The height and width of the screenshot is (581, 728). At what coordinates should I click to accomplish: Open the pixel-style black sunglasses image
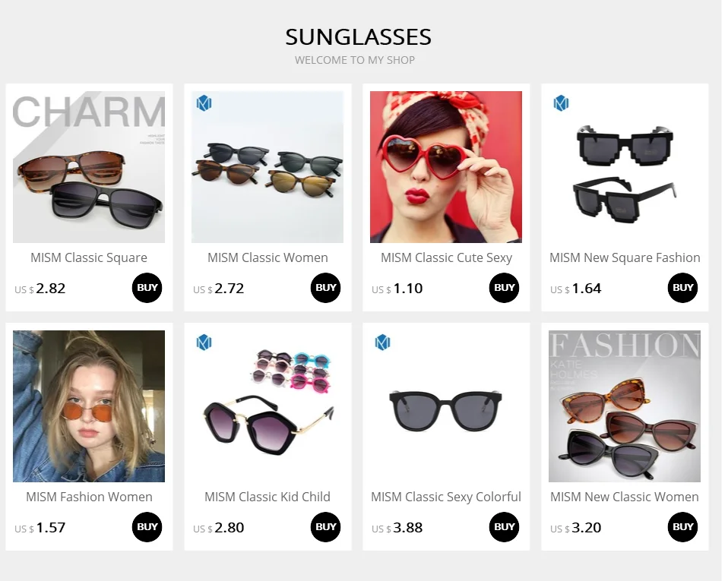click(x=625, y=166)
